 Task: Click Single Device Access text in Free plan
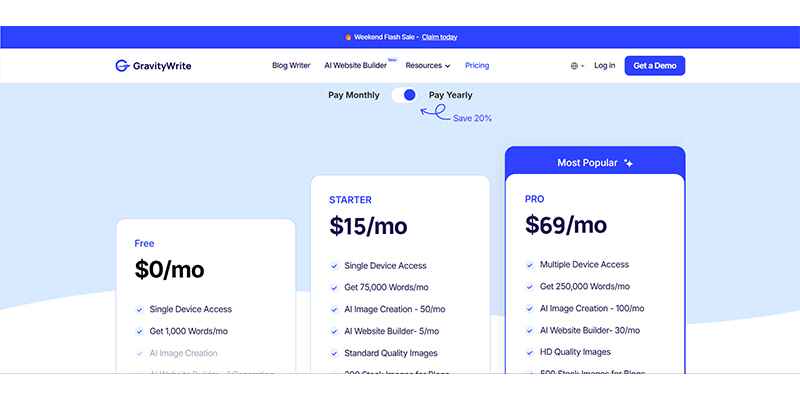click(191, 309)
